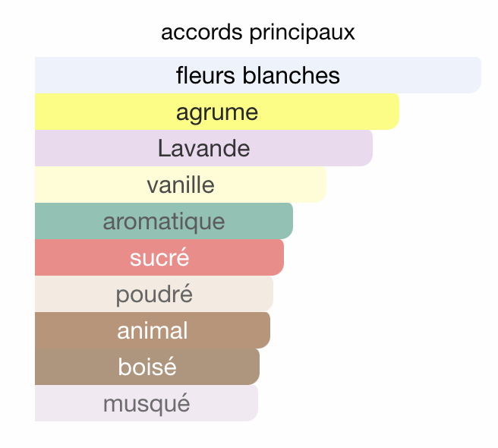Select the 'poudré' text label
The width and height of the screenshot is (498, 448).
pos(154,295)
